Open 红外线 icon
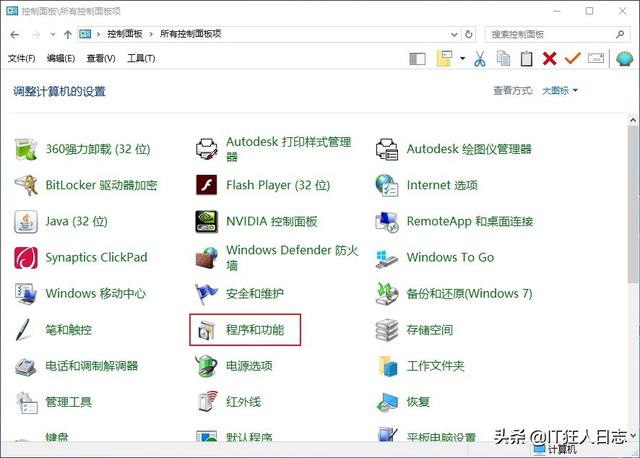Screen dimensions: 640x458 click(208, 402)
